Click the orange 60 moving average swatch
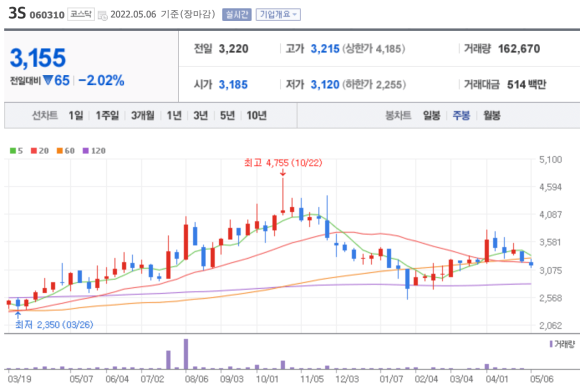580x389 pixels. pos(60,150)
